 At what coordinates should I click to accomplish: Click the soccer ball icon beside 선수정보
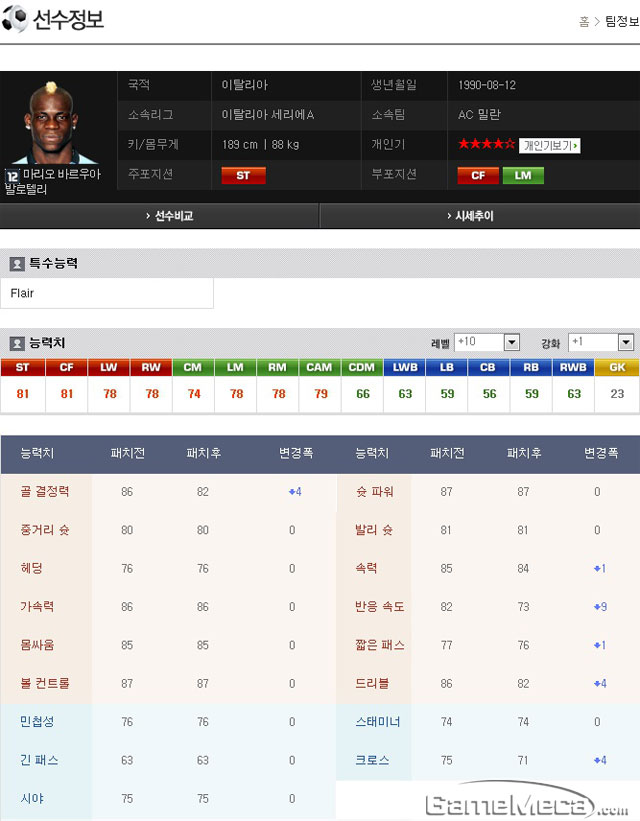click(15, 18)
